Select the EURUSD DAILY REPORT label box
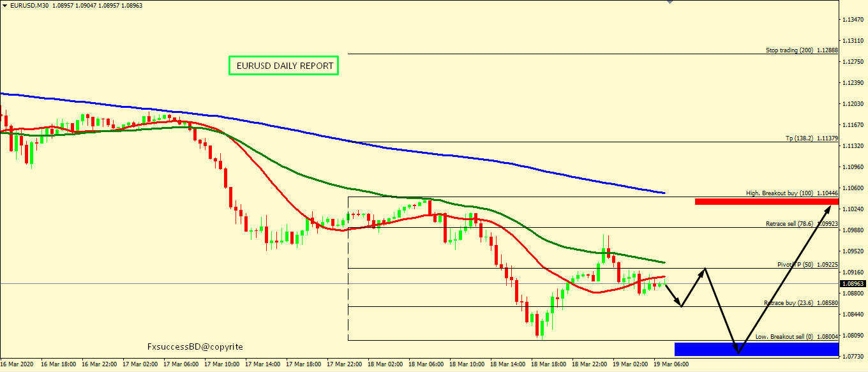The width and height of the screenshot is (868, 372). (x=284, y=66)
